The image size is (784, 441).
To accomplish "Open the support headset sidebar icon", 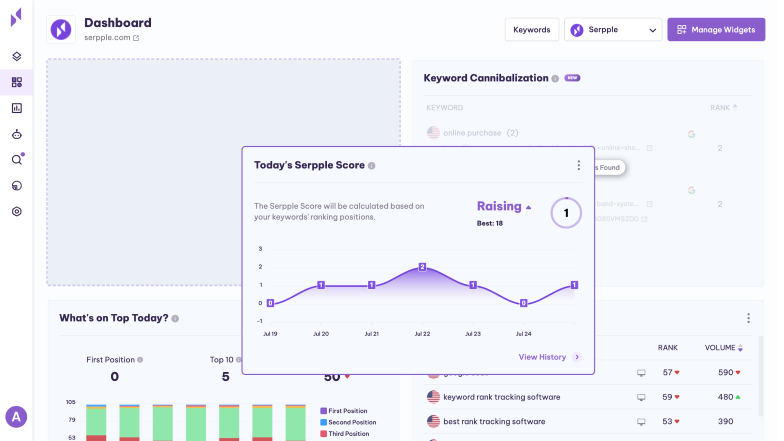I will 16,186.
